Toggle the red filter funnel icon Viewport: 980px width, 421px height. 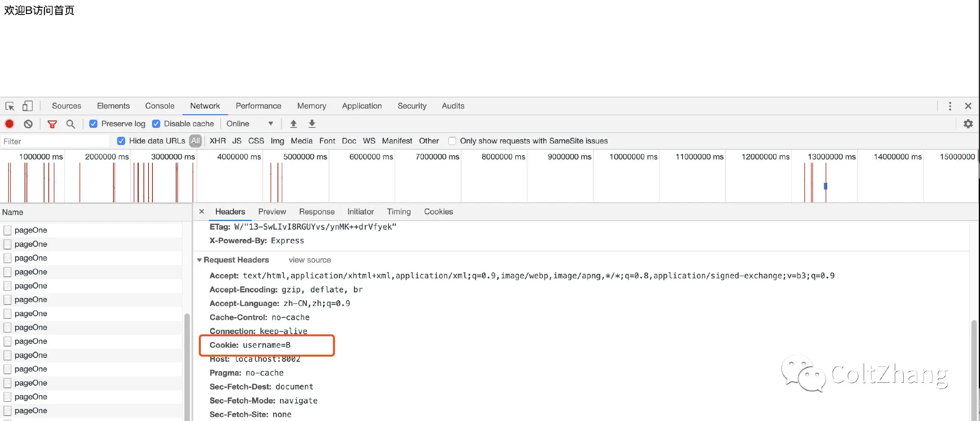(x=52, y=124)
